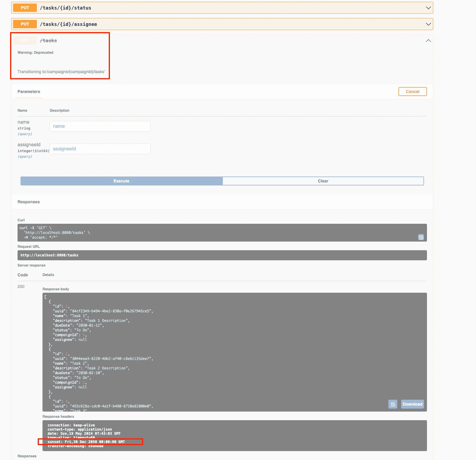Click inside the Response headers block
The image size is (476, 460).
[234, 435]
